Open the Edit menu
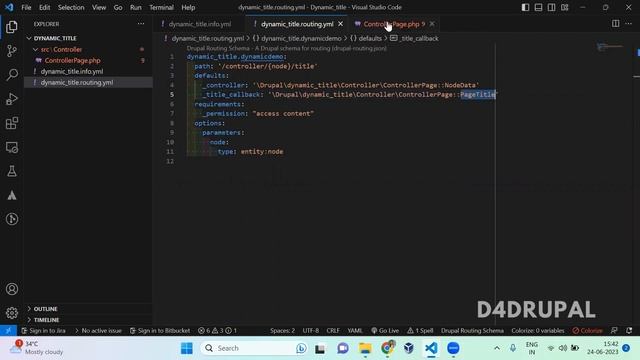Screen dimensions: 640x360 tap(44, 7)
